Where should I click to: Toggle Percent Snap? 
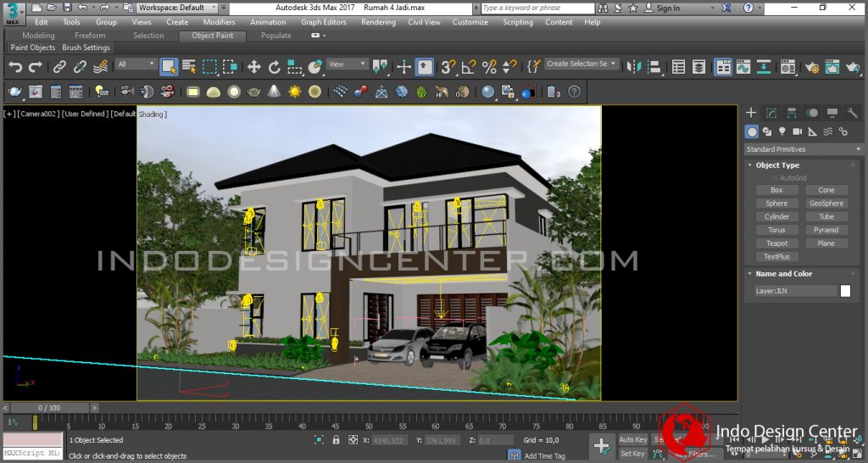pyautogui.click(x=489, y=67)
